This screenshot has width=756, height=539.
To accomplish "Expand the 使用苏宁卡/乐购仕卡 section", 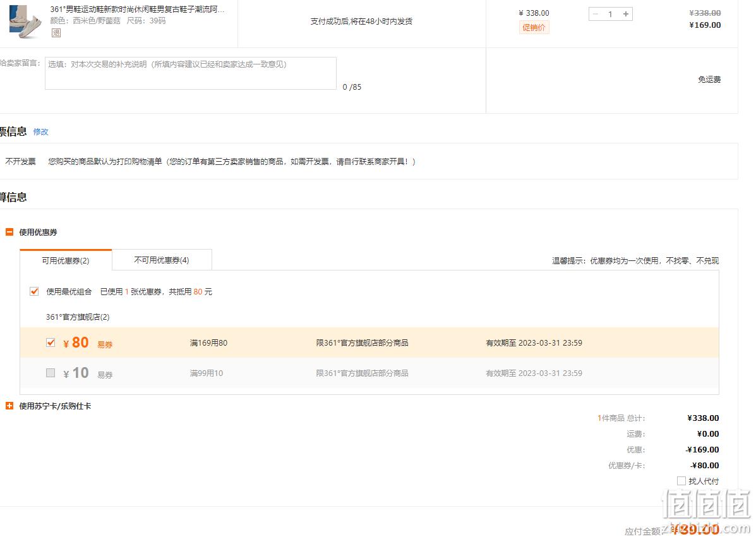I will [9, 406].
